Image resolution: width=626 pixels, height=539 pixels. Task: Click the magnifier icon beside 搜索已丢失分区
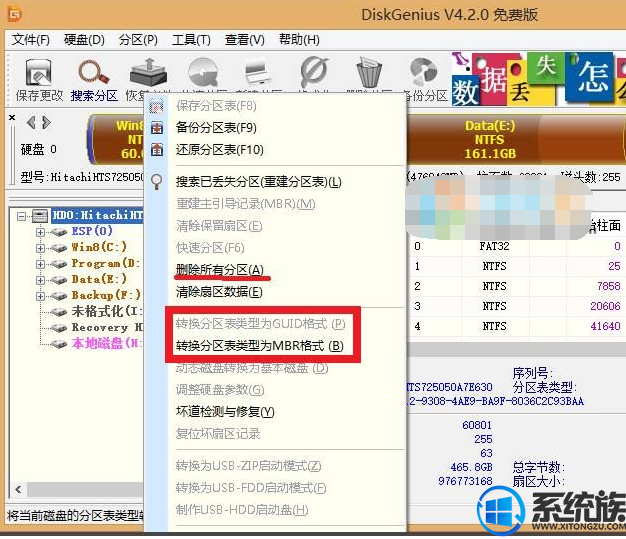point(156,182)
